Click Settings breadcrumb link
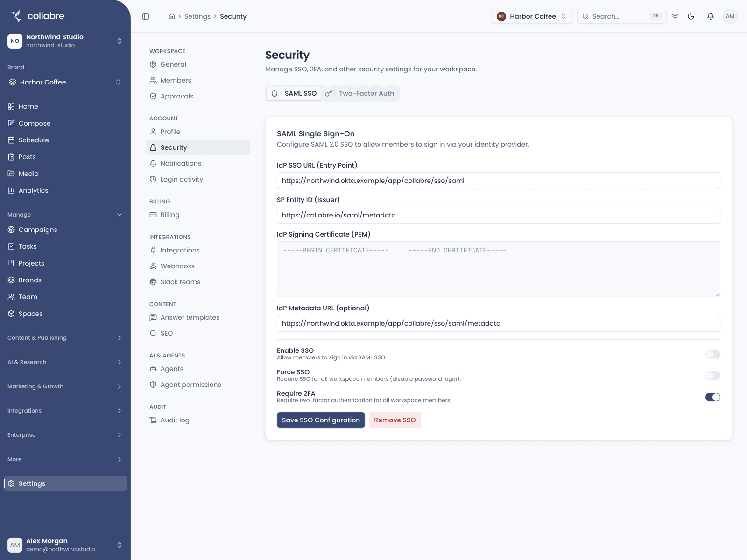 click(x=197, y=16)
